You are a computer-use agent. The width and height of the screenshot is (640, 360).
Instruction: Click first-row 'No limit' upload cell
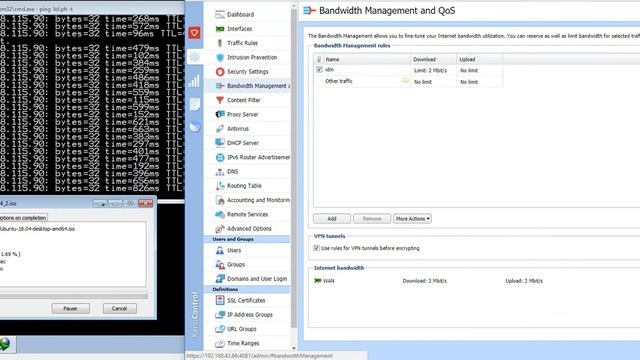tap(469, 70)
